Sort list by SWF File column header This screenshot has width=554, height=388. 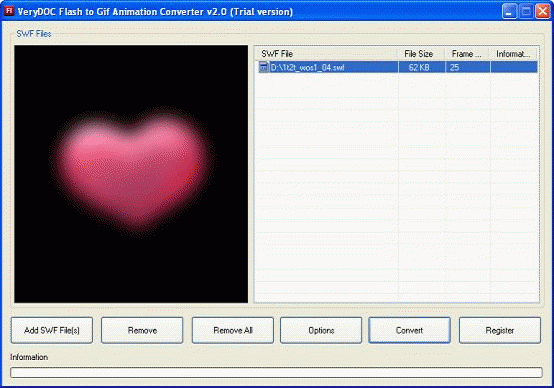326,54
